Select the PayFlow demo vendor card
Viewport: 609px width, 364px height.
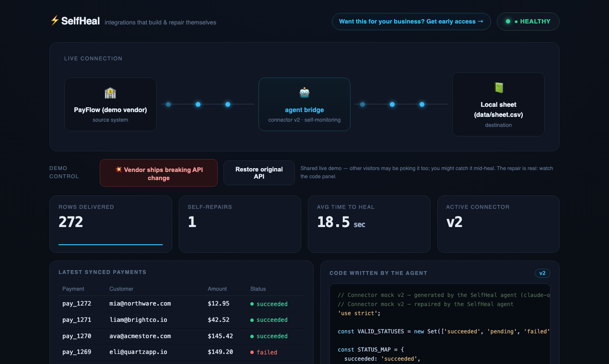[x=110, y=104]
